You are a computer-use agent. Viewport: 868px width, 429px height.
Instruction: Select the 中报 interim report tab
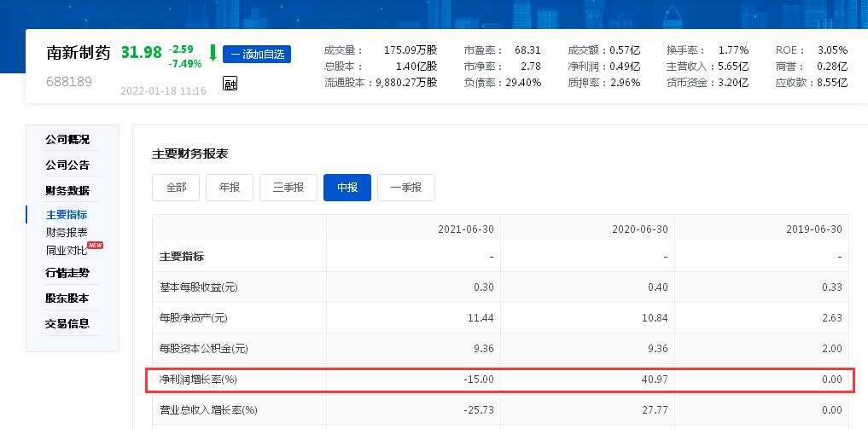point(347,188)
